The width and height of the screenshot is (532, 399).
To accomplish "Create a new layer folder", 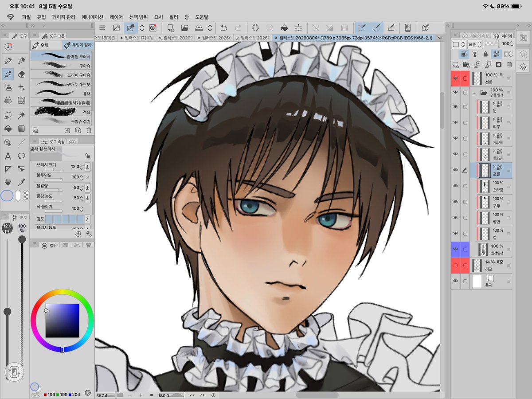I will coord(465,65).
